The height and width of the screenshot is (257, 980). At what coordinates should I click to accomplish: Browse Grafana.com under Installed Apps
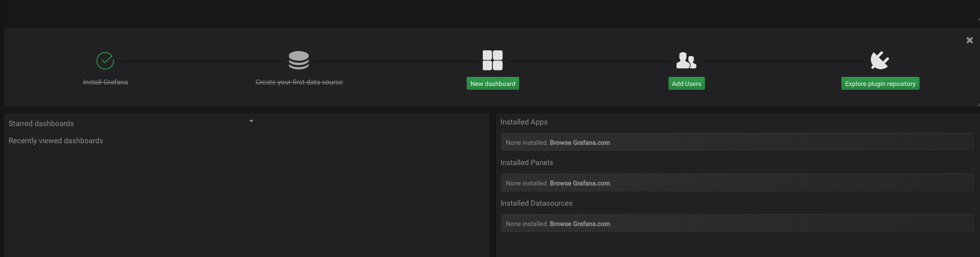tap(580, 143)
